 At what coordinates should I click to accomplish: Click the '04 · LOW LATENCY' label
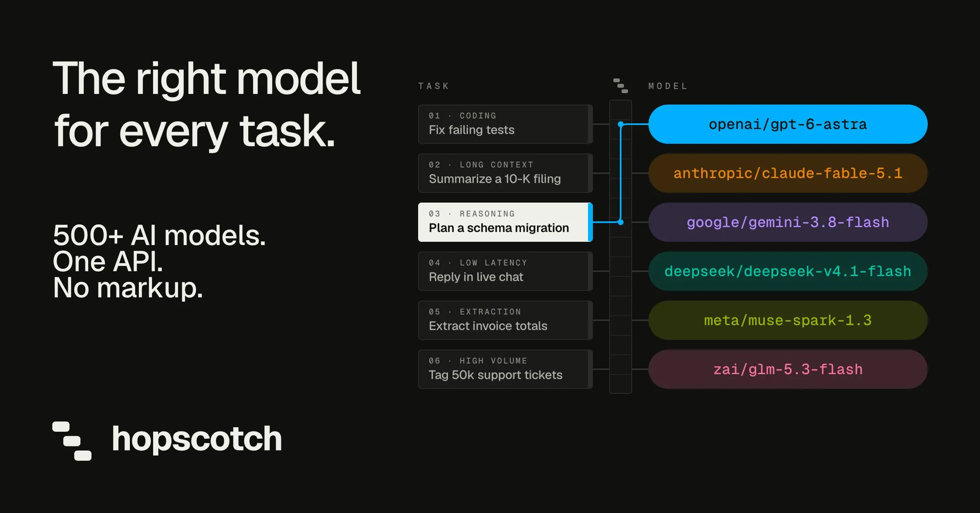point(478,263)
